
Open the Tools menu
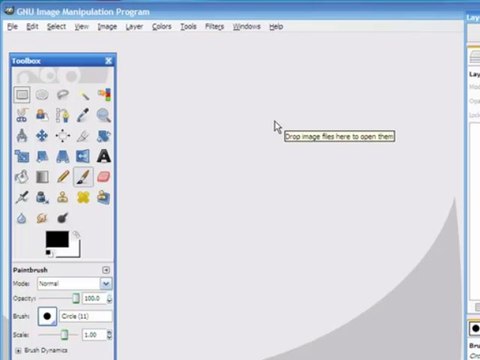click(189, 27)
